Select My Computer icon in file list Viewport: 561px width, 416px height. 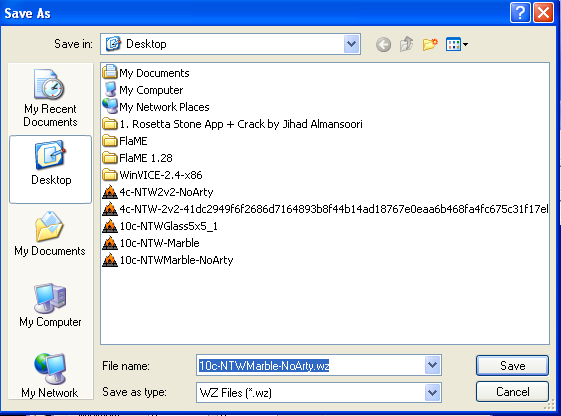click(x=110, y=90)
